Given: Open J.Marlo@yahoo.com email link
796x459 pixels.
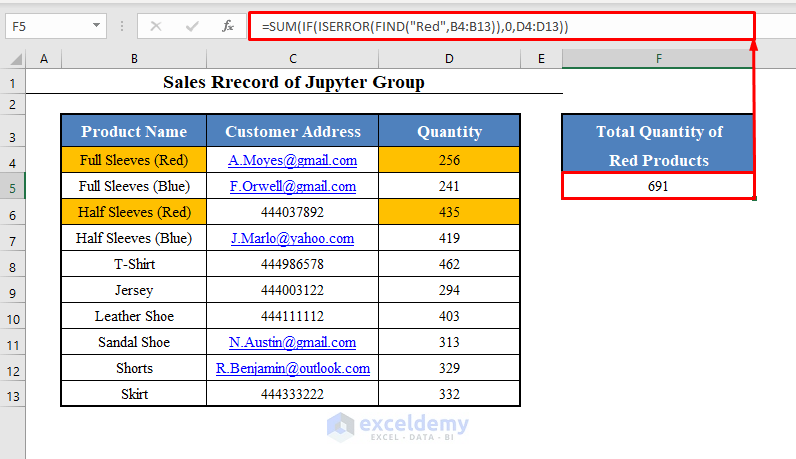Looking at the screenshot, I should 292,238.
